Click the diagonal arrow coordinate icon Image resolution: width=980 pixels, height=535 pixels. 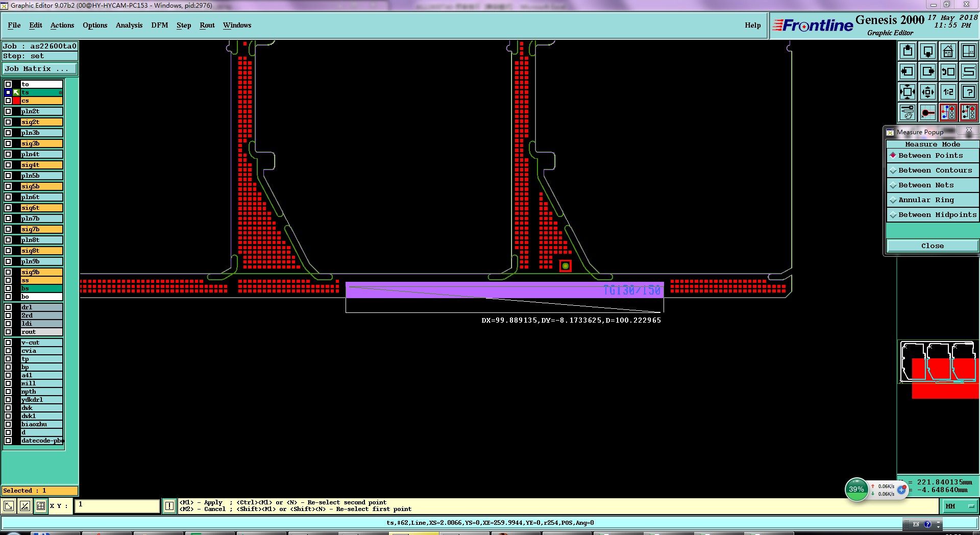pyautogui.click(x=9, y=506)
